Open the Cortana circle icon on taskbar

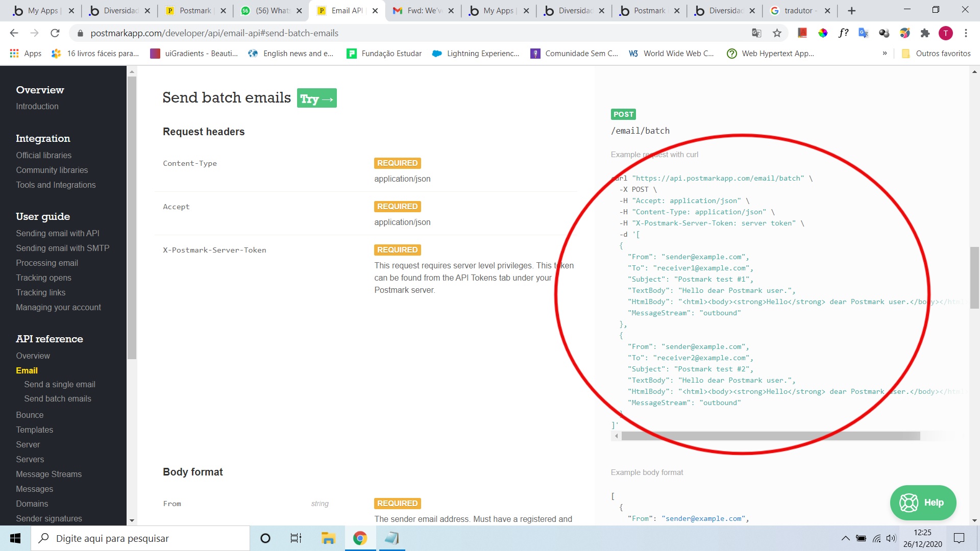265,538
